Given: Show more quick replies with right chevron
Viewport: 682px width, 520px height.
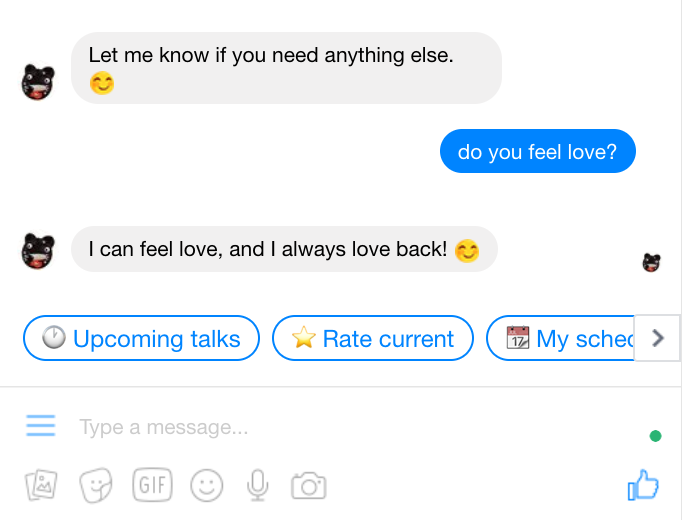Looking at the screenshot, I should point(657,338).
